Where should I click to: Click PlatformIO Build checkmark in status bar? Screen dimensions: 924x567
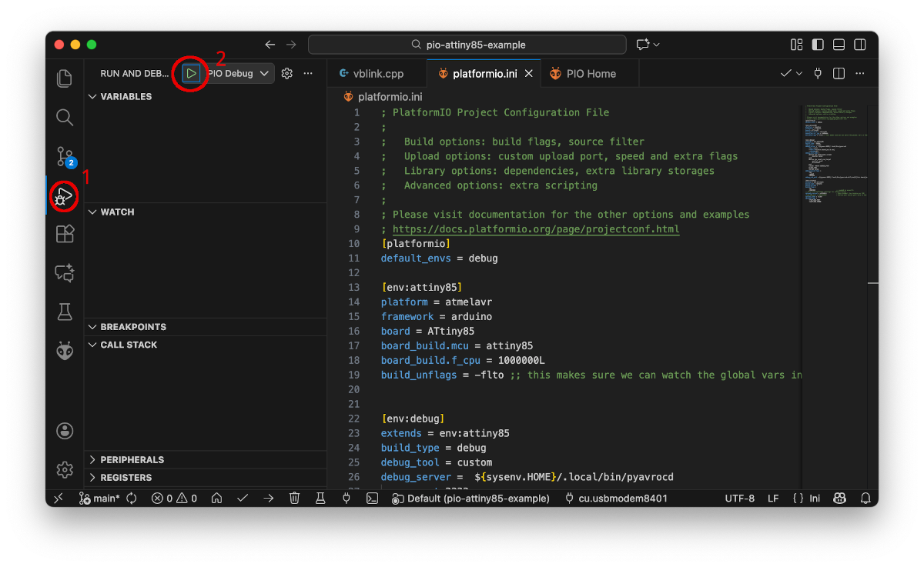click(243, 499)
